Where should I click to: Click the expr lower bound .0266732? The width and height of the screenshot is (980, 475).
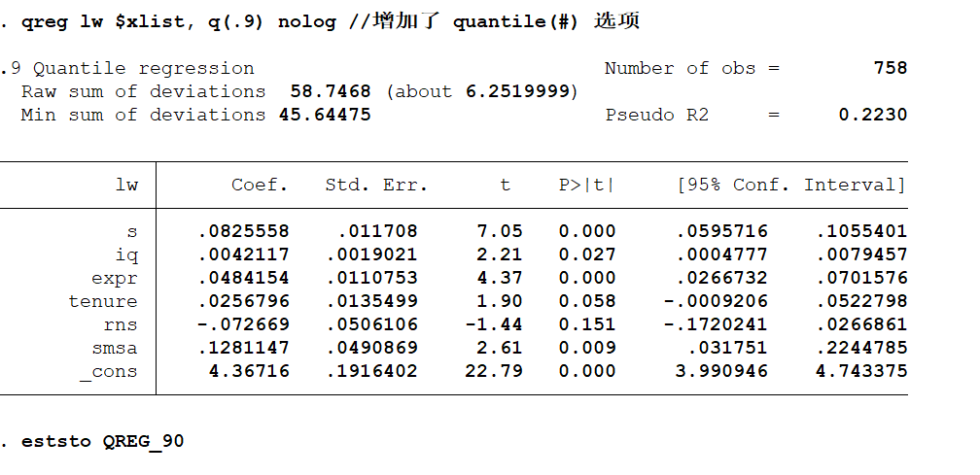721,278
